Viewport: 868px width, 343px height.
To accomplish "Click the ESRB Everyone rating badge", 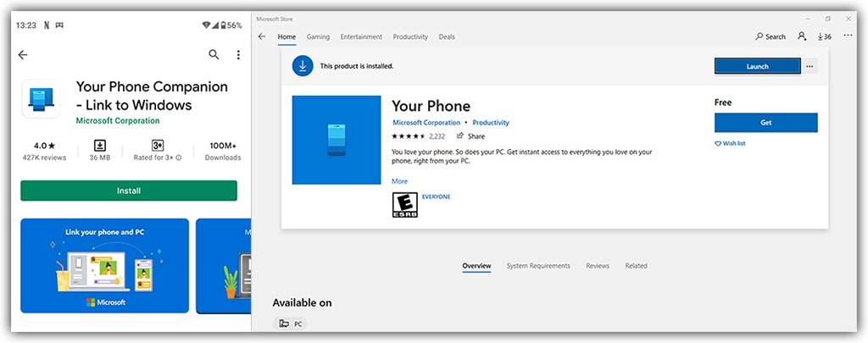I will (x=404, y=205).
